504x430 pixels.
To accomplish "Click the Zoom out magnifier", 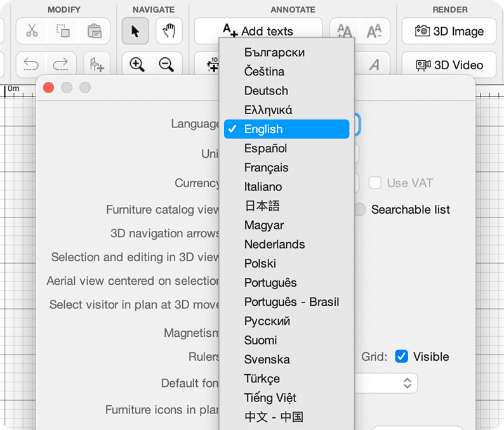I will click(x=167, y=64).
